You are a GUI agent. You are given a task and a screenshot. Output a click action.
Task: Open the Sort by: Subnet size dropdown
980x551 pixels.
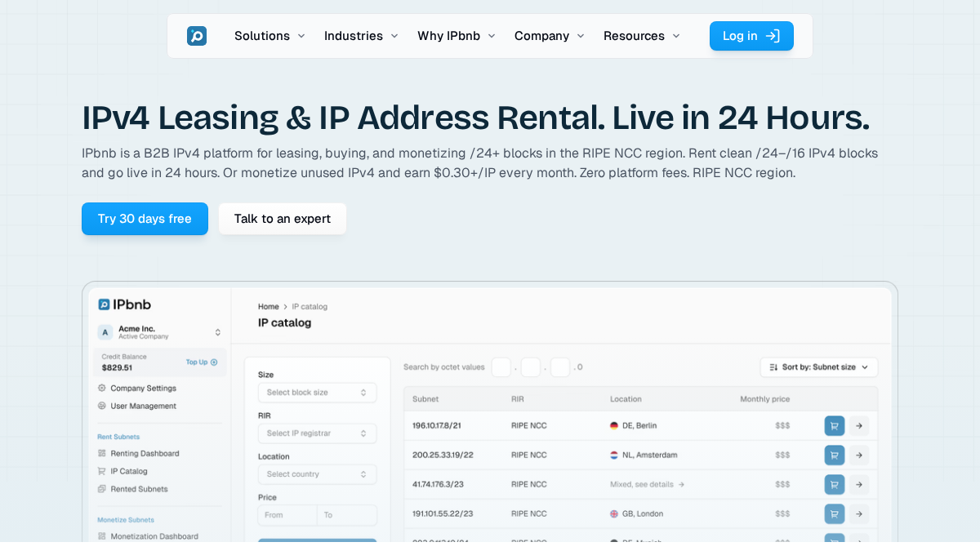819,367
